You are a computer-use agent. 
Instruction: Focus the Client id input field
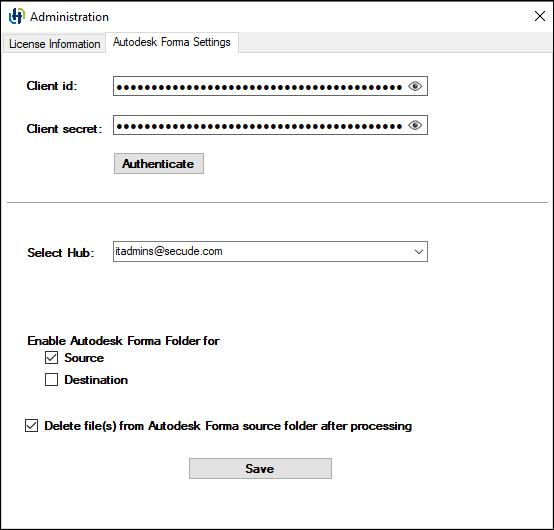pyautogui.click(x=270, y=86)
